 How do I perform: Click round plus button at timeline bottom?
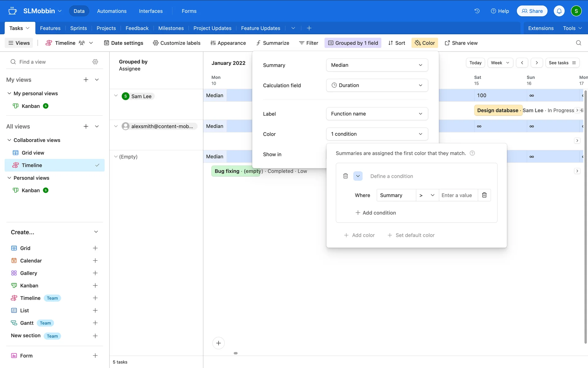[x=218, y=343]
